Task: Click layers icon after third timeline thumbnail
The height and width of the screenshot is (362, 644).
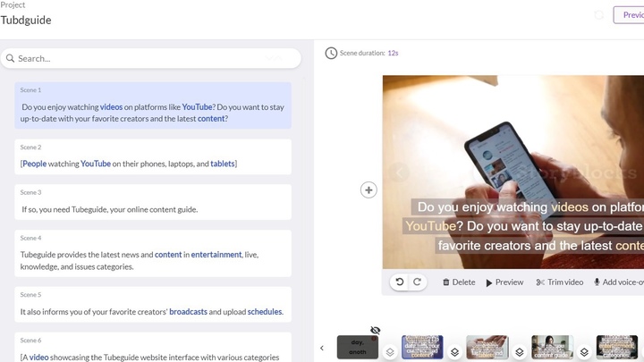Action: pyautogui.click(x=520, y=352)
